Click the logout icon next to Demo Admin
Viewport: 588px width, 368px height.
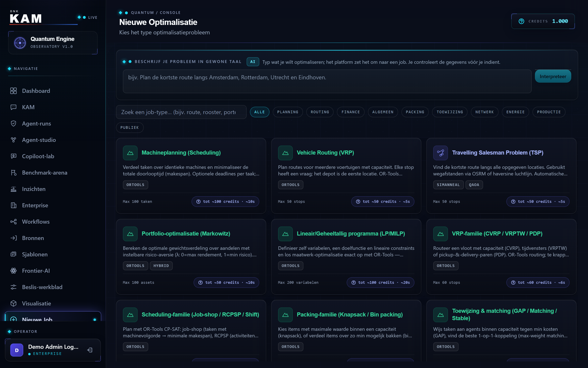pyautogui.click(x=90, y=350)
